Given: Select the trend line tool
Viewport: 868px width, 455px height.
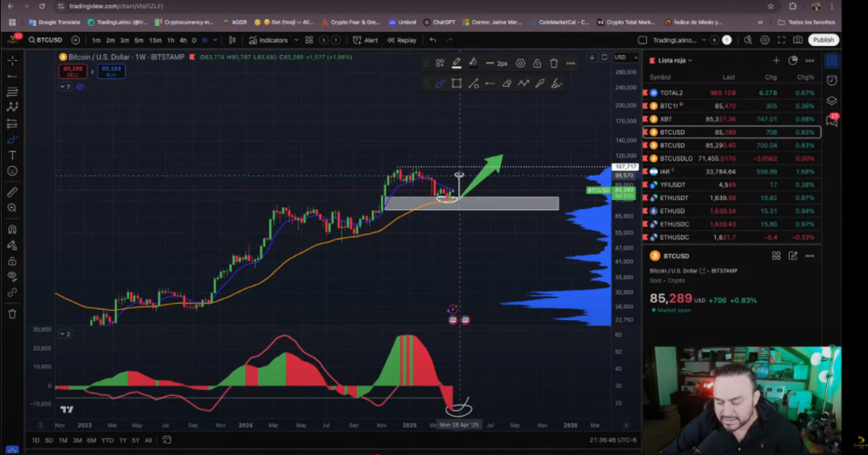Looking at the screenshot, I should [13, 76].
